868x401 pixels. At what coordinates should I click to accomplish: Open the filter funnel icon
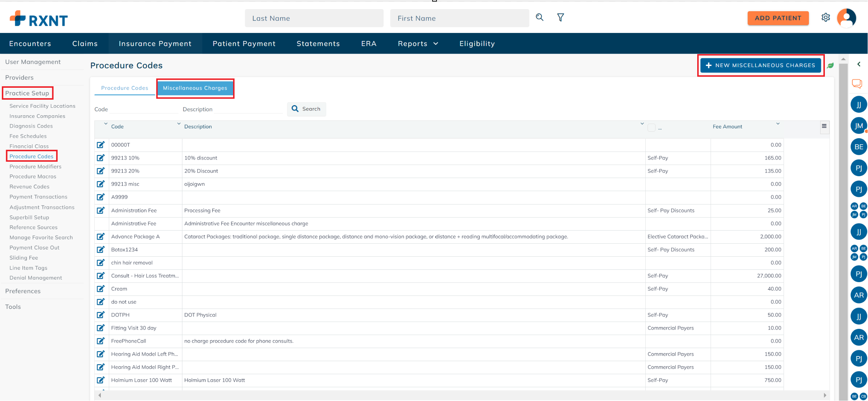[560, 17]
